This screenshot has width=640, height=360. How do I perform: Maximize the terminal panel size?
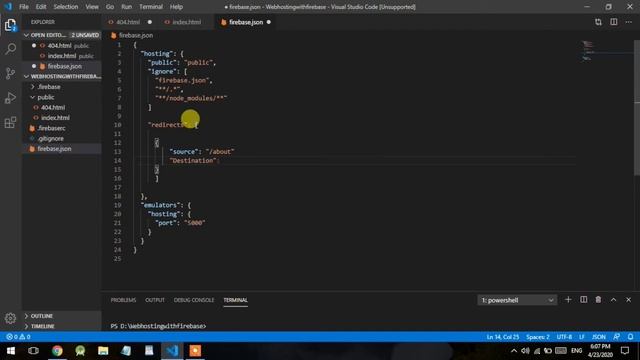point(613,300)
